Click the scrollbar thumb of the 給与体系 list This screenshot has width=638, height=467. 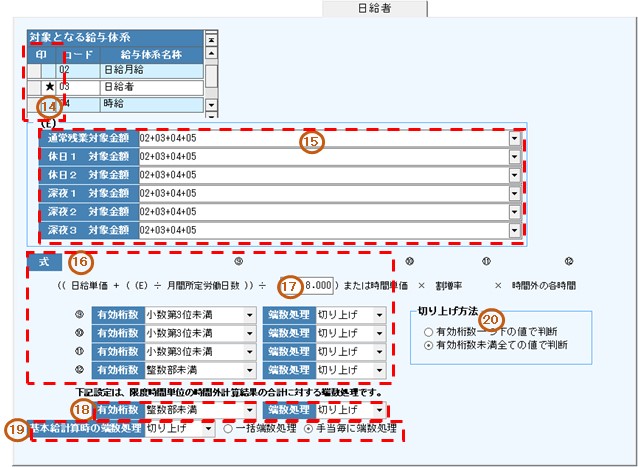(x=211, y=72)
